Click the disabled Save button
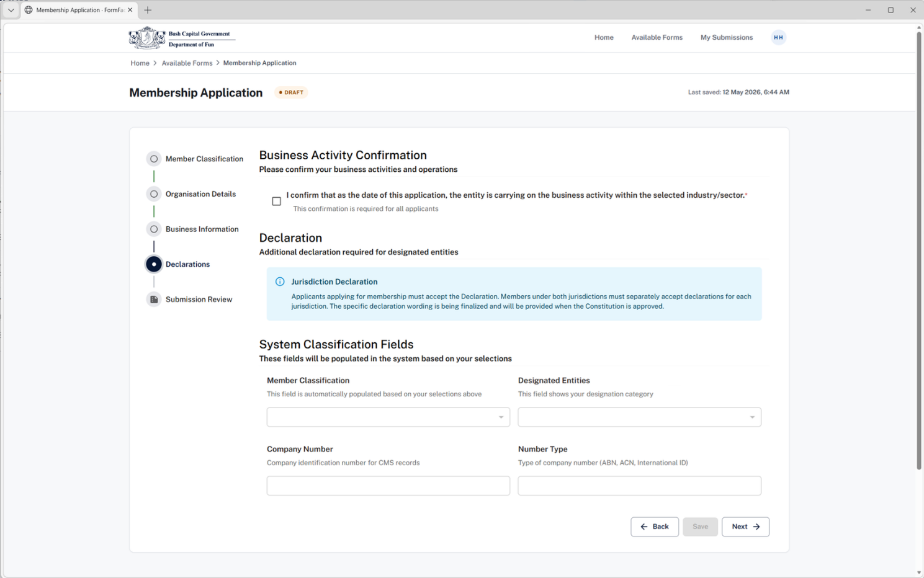This screenshot has height=578, width=924. click(x=700, y=527)
